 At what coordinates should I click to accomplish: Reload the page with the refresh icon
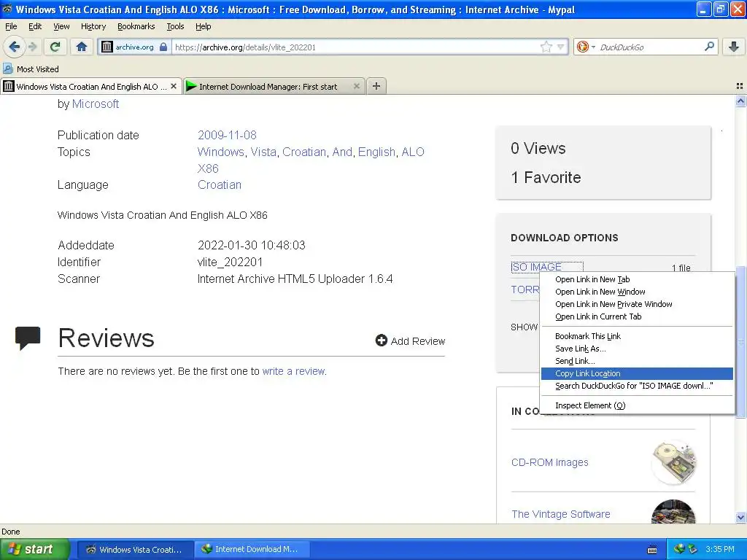tap(55, 47)
